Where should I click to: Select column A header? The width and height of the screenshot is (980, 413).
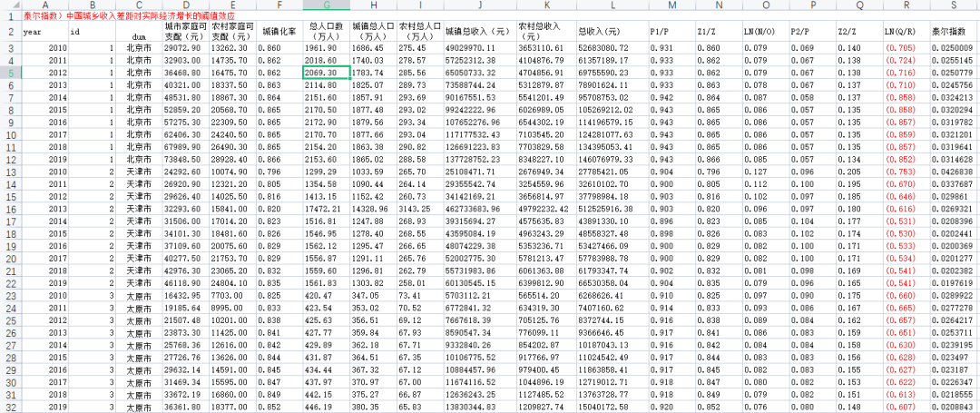tap(44, 5)
